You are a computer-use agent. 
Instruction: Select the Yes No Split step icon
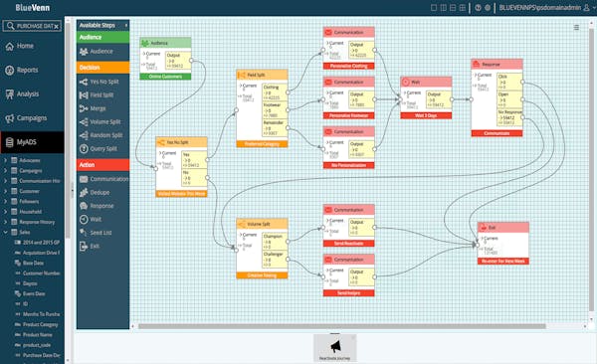(x=84, y=82)
